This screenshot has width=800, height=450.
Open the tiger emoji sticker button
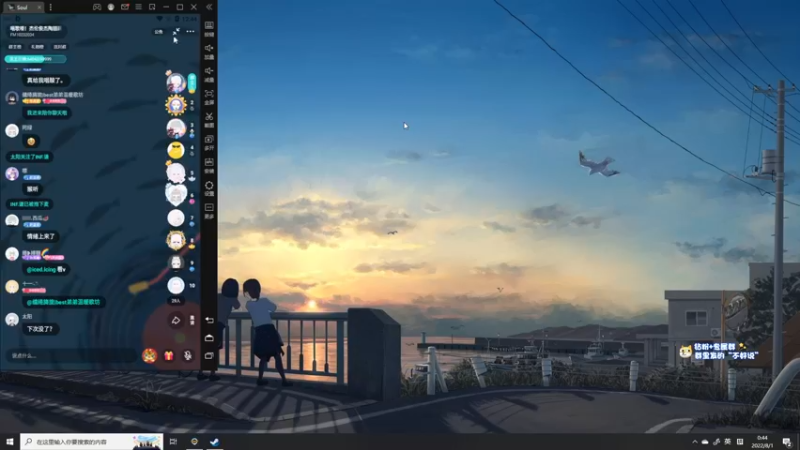[149, 355]
